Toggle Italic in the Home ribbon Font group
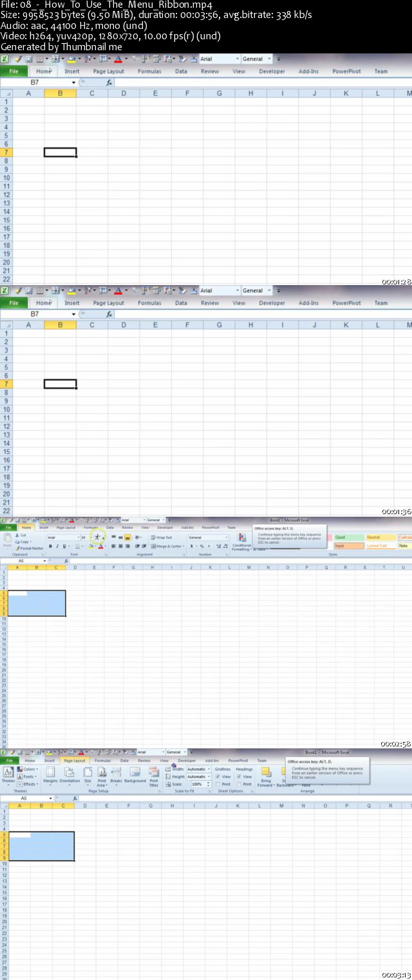This screenshot has width=412, height=980. click(x=57, y=546)
